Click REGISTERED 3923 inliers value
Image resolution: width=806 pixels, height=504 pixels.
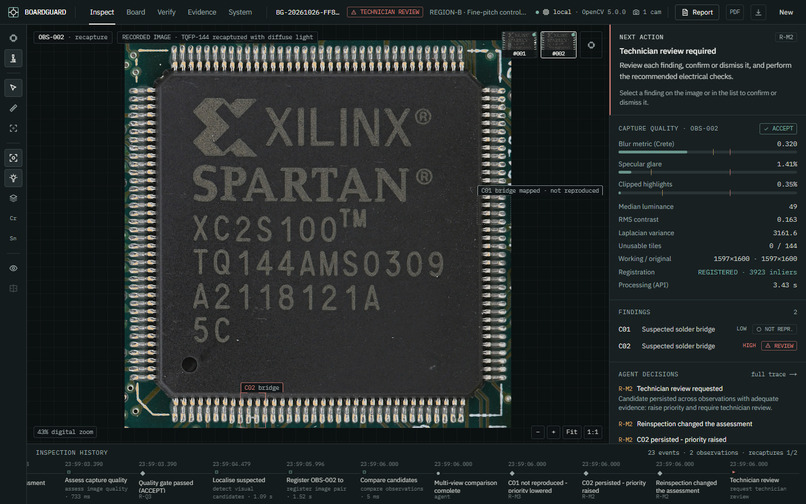[747, 272]
